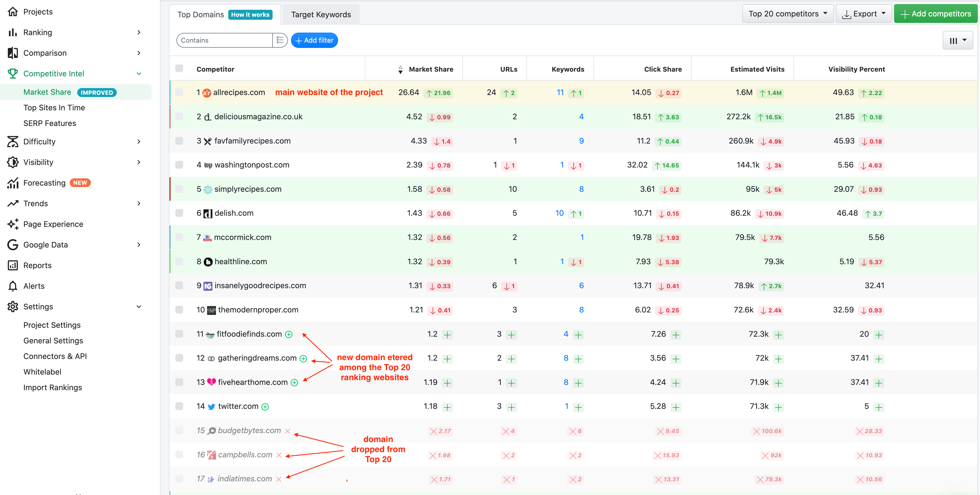Viewport: 980px width, 495px height.
Task: Click the allrecipes.com favicon
Action: point(207,93)
